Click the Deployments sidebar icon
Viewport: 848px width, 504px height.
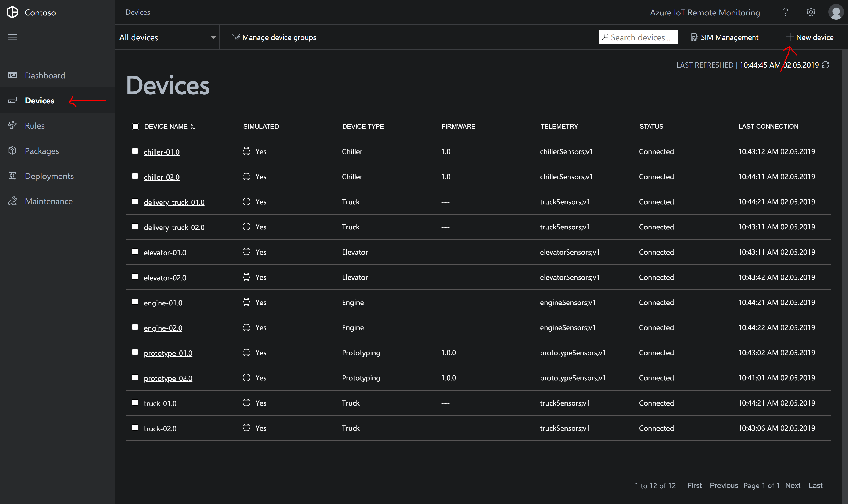[12, 176]
